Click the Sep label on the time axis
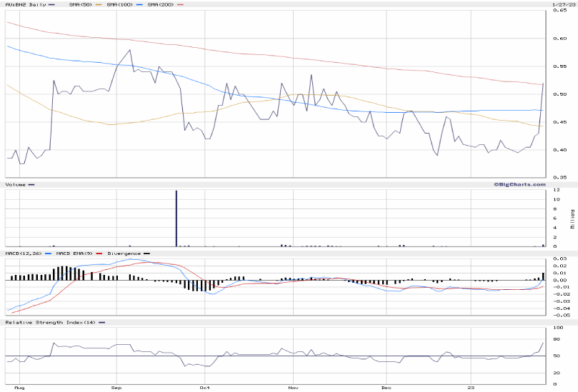This screenshot has width=578, height=392. tap(117, 388)
